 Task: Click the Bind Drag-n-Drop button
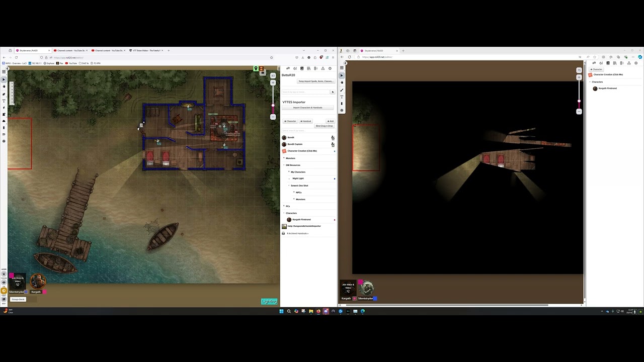(324, 126)
